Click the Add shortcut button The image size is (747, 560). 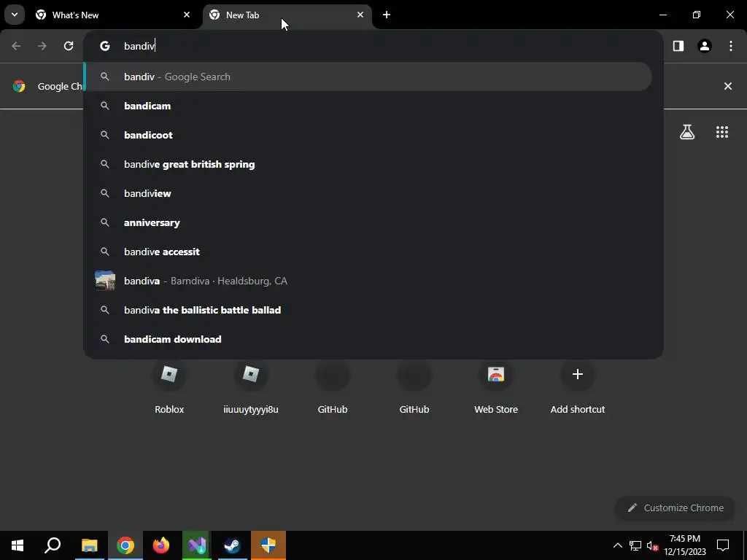pos(578,387)
